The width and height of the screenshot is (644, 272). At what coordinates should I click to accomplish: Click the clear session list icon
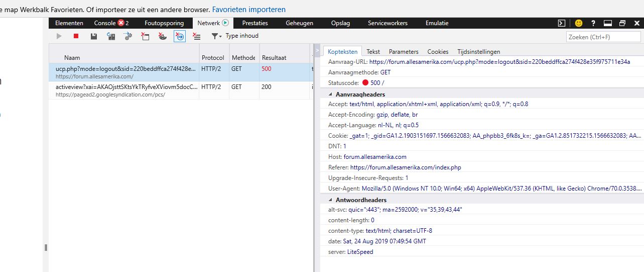pos(197,36)
